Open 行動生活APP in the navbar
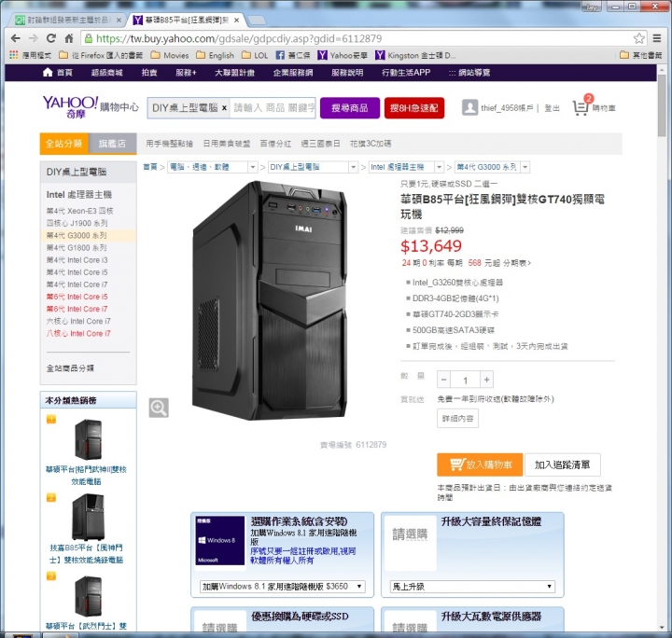The height and width of the screenshot is (638, 672). pyautogui.click(x=406, y=73)
